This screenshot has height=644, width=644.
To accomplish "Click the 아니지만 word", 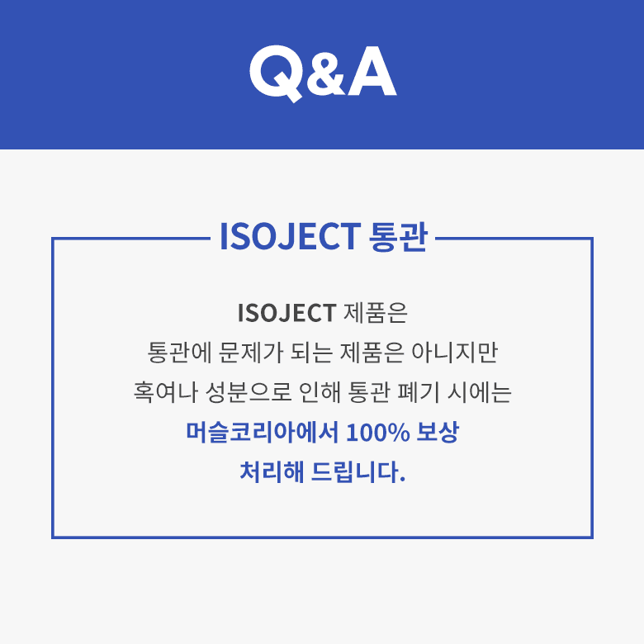I will coord(454,353).
